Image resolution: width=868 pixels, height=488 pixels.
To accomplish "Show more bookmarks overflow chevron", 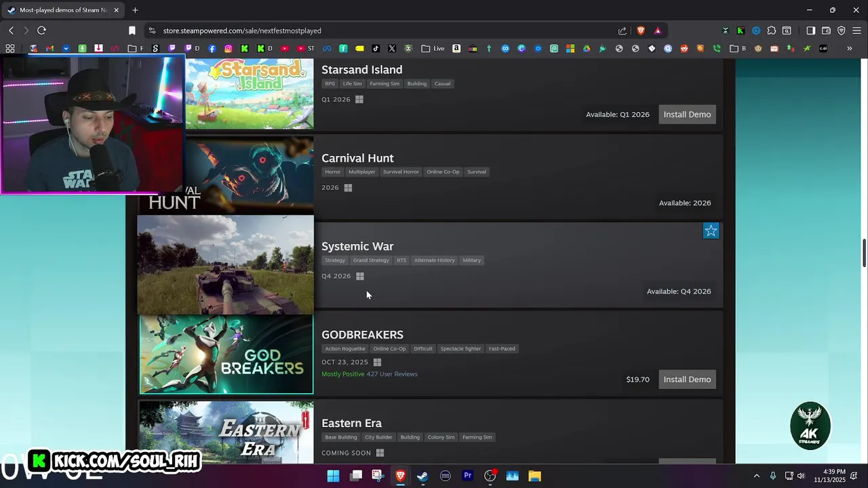I will click(849, 49).
